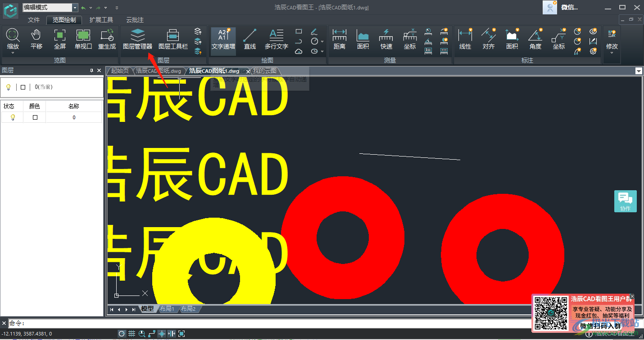Switch to 布局2 layout tab
The width and height of the screenshot is (644, 340).
coord(188,309)
